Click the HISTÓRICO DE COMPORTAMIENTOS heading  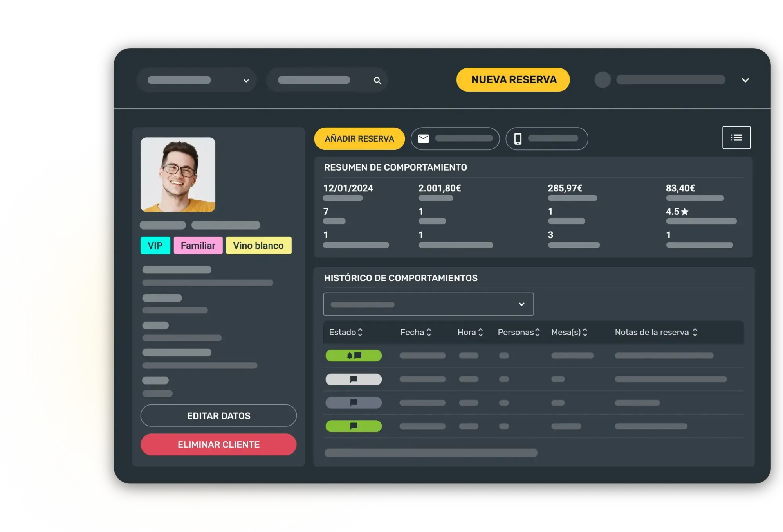[401, 278]
